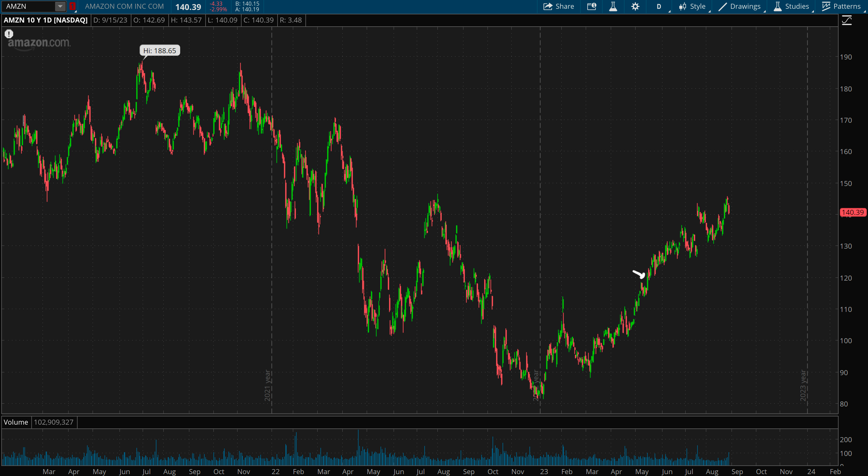Viewport: 868px width, 476px height.
Task: Click the 190 price axis label
Action: (x=846, y=57)
